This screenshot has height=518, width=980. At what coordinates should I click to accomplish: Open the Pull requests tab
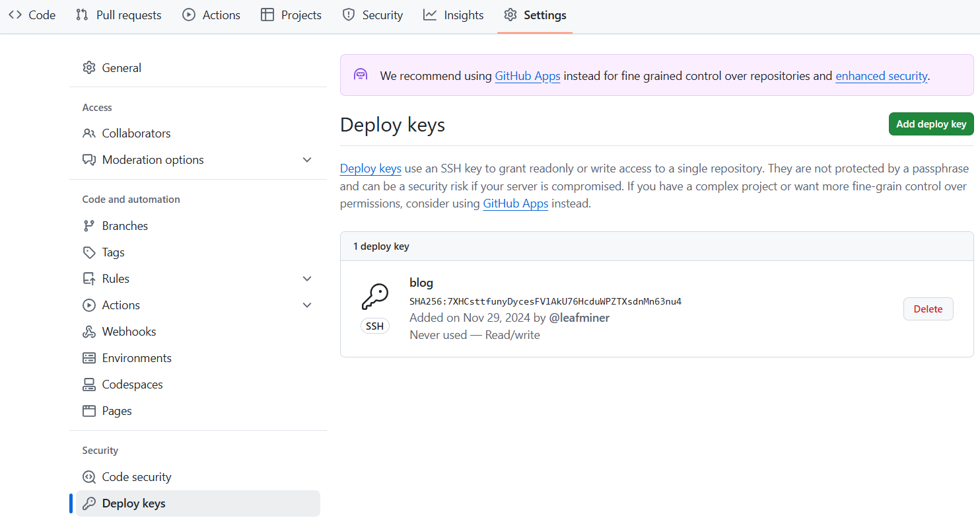(x=119, y=15)
